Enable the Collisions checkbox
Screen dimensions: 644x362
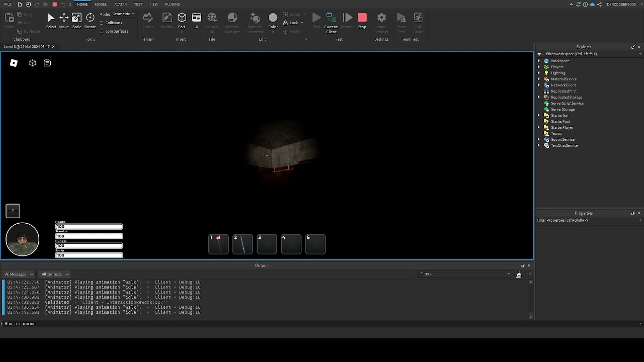pos(102,23)
